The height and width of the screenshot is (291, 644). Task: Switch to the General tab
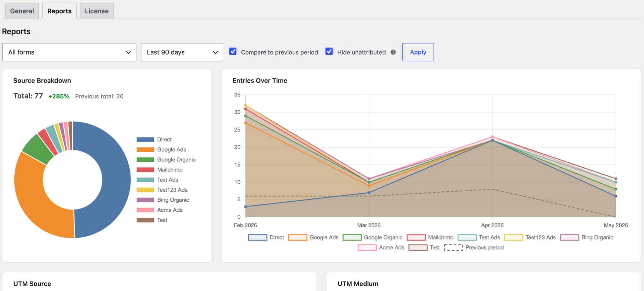pos(22,11)
